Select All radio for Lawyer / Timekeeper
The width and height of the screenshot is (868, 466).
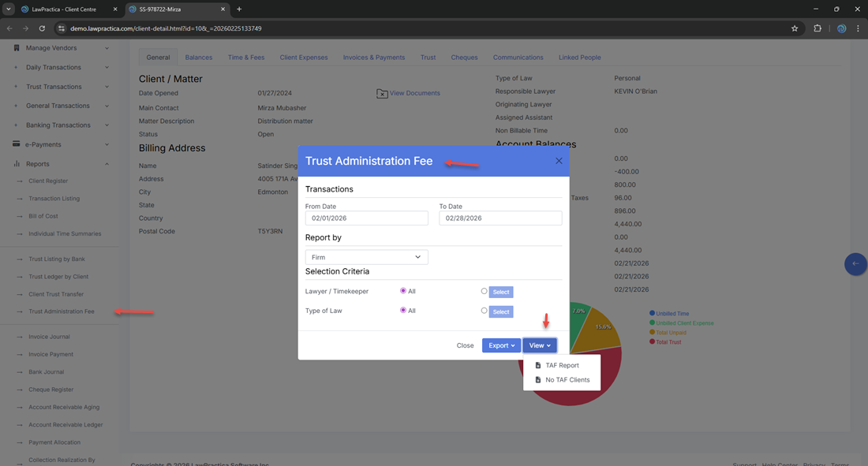pos(403,291)
